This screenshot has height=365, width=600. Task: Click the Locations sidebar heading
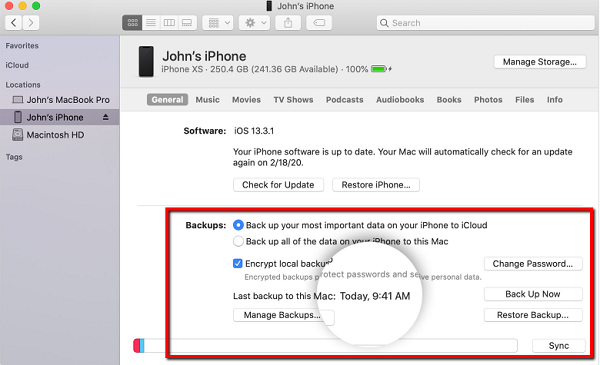tap(23, 85)
